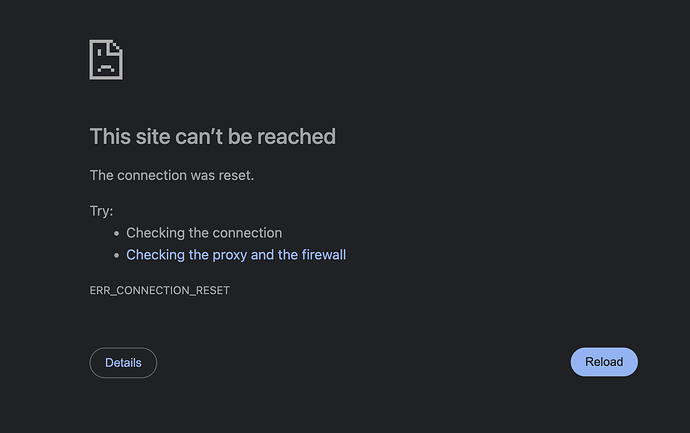Click the bullet before 'Checking the connection'

[115, 233]
